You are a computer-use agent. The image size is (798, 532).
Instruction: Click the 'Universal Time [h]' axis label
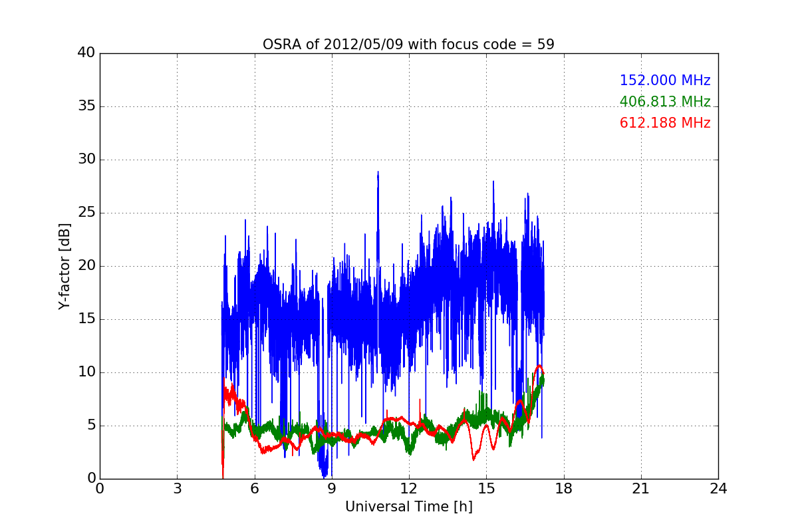coord(408,507)
